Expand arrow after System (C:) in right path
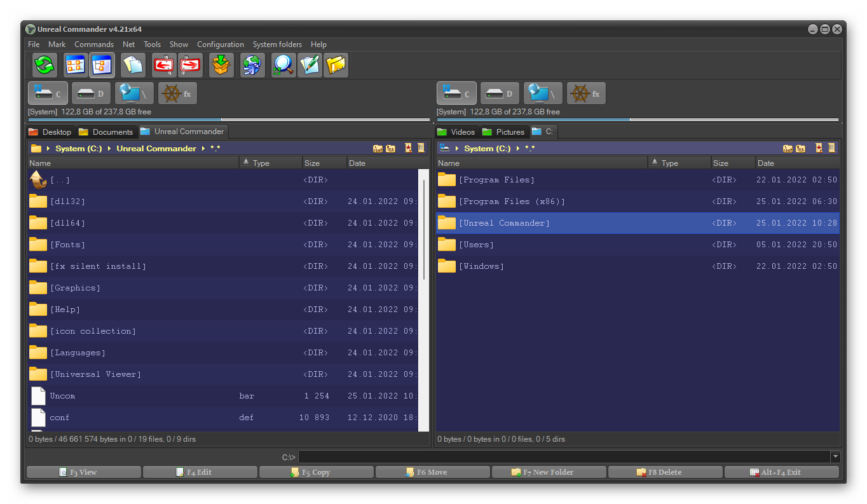 point(518,149)
